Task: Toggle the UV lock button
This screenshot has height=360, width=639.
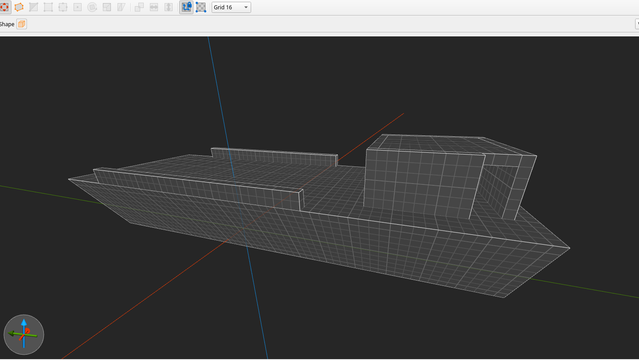Action: [x=201, y=7]
